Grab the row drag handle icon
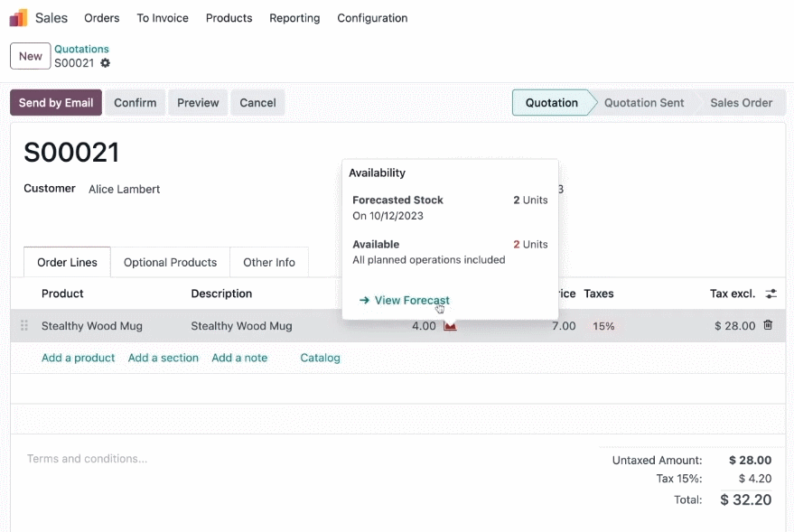This screenshot has width=794, height=532. point(23,325)
